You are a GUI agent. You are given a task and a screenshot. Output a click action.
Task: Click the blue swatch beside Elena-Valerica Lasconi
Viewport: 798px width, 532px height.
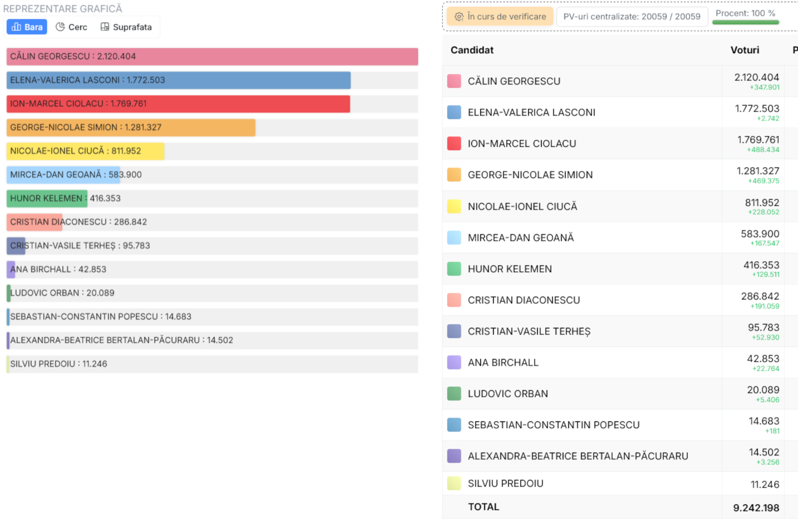tap(454, 112)
